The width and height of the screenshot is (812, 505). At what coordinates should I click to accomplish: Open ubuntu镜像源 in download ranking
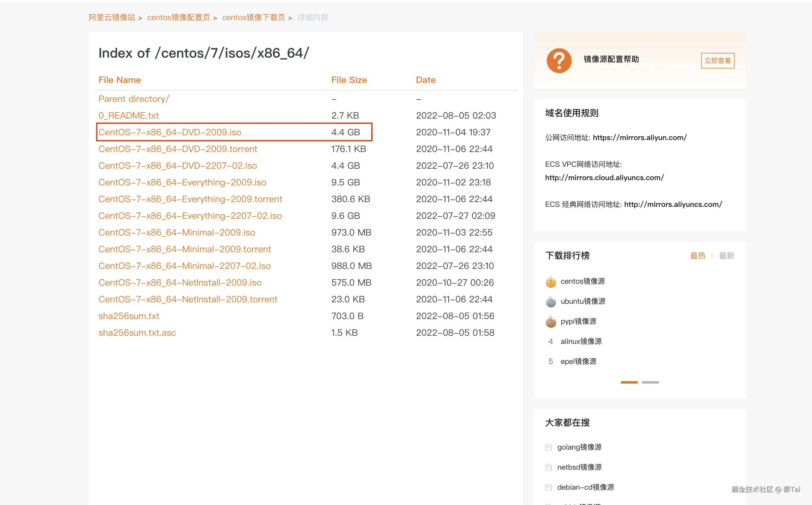click(x=583, y=301)
